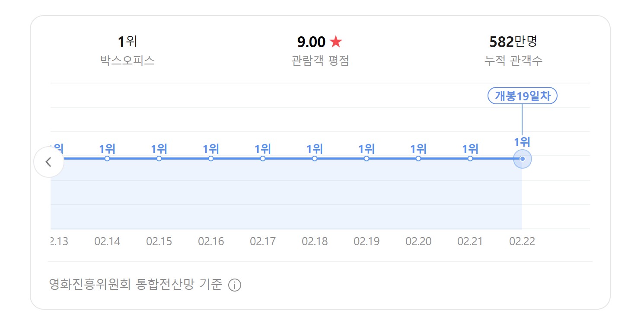
Task: Click the 누적 관객수 label
Action: (x=513, y=61)
